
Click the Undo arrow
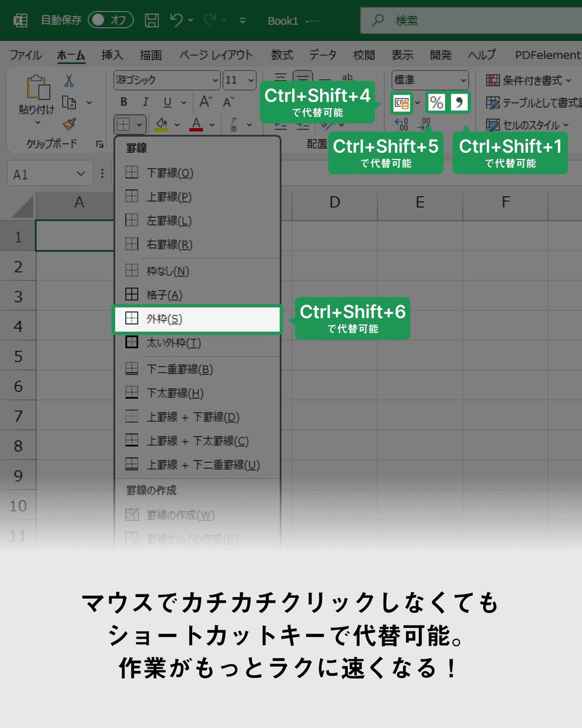176,20
